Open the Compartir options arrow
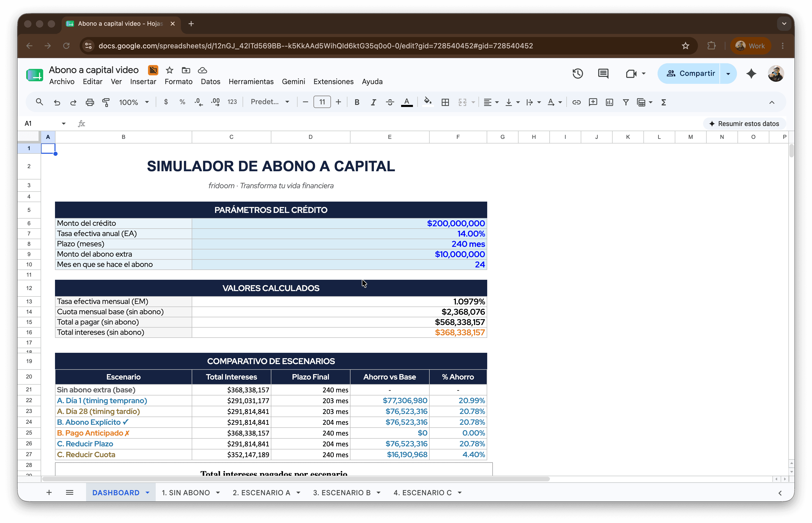Viewport: 812px width, 523px height. pos(728,73)
